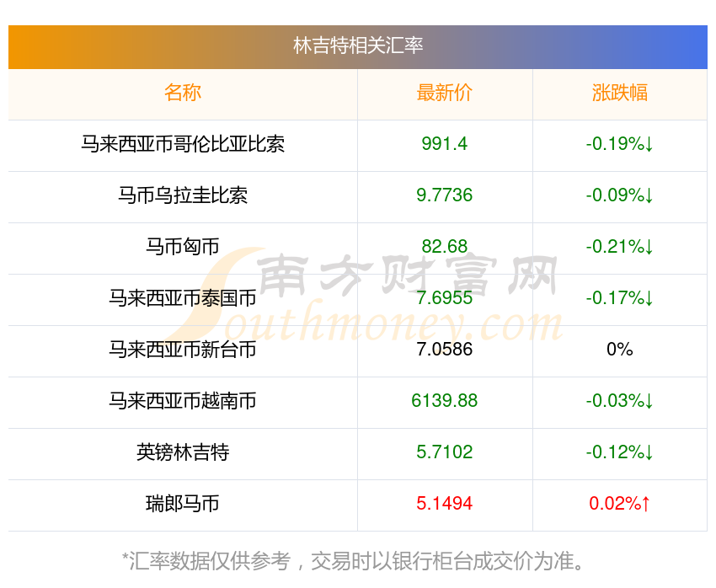Screen dimensions: 716x588
Task: Select the row name 马币乌拉圭比索
Action: (x=183, y=195)
